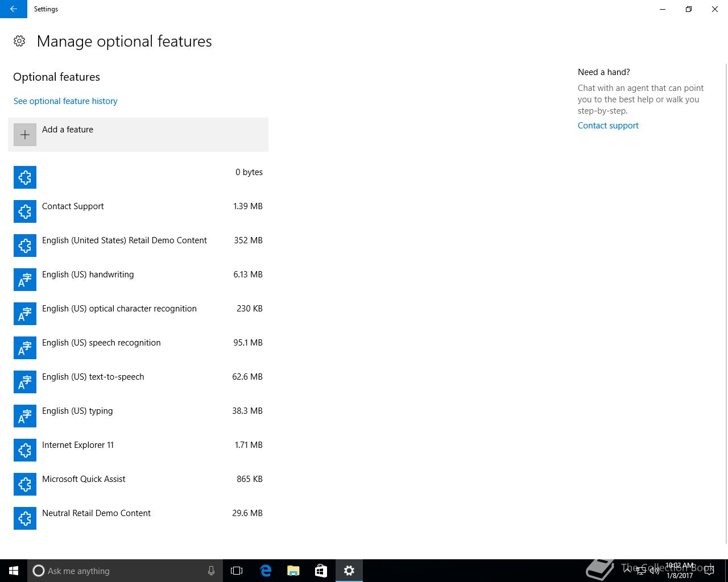Image resolution: width=728 pixels, height=582 pixels.
Task: Click the English (US) text-to-speech icon
Action: 25,382
